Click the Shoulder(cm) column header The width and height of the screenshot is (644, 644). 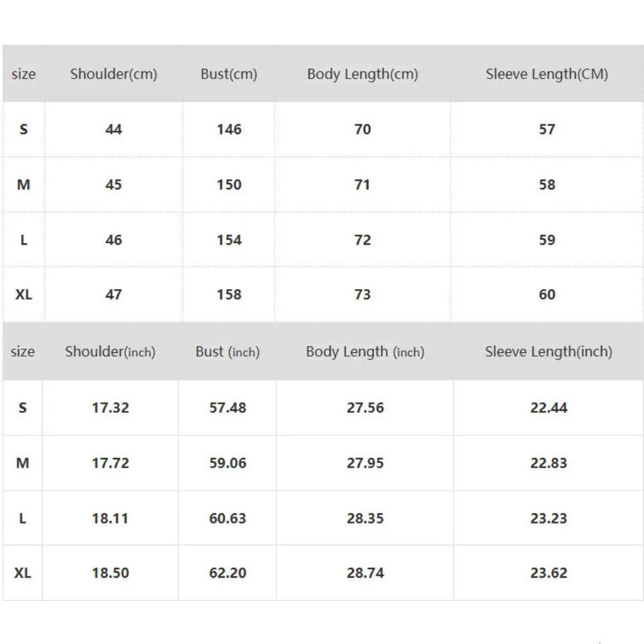(113, 74)
